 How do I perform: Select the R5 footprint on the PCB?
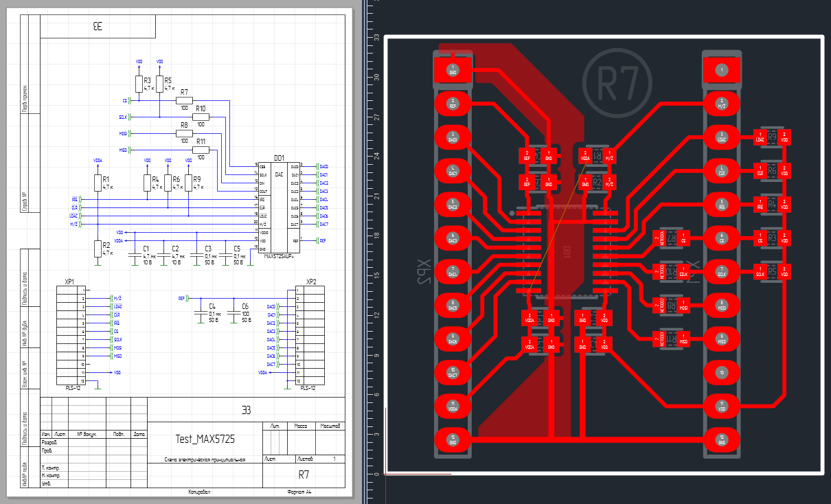coord(772,271)
